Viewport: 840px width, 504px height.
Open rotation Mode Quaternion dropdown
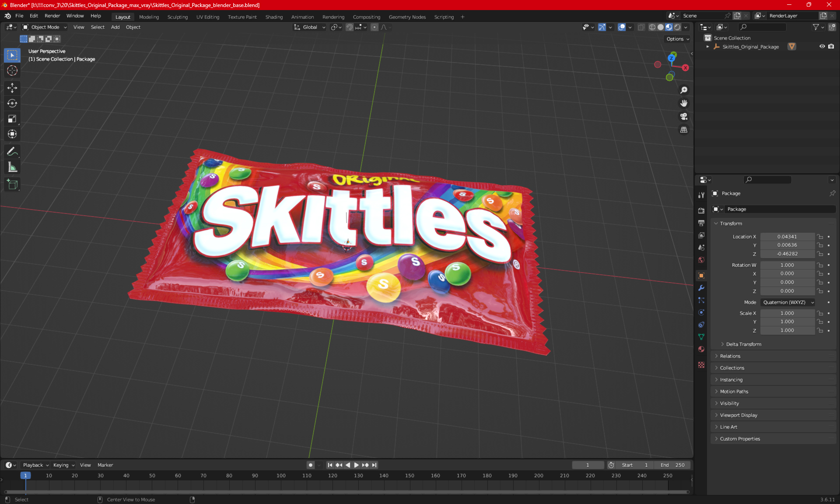[788, 302]
